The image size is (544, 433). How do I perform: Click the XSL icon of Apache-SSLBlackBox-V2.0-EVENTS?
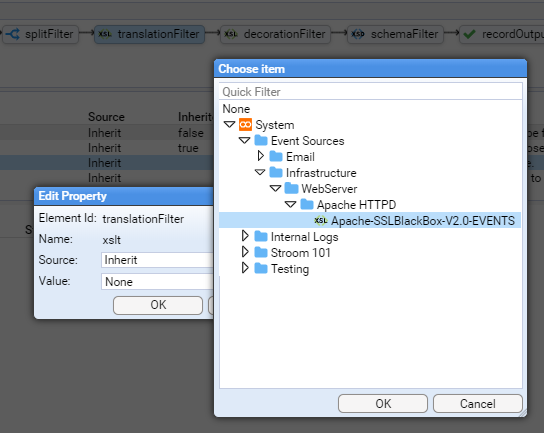coord(321,220)
